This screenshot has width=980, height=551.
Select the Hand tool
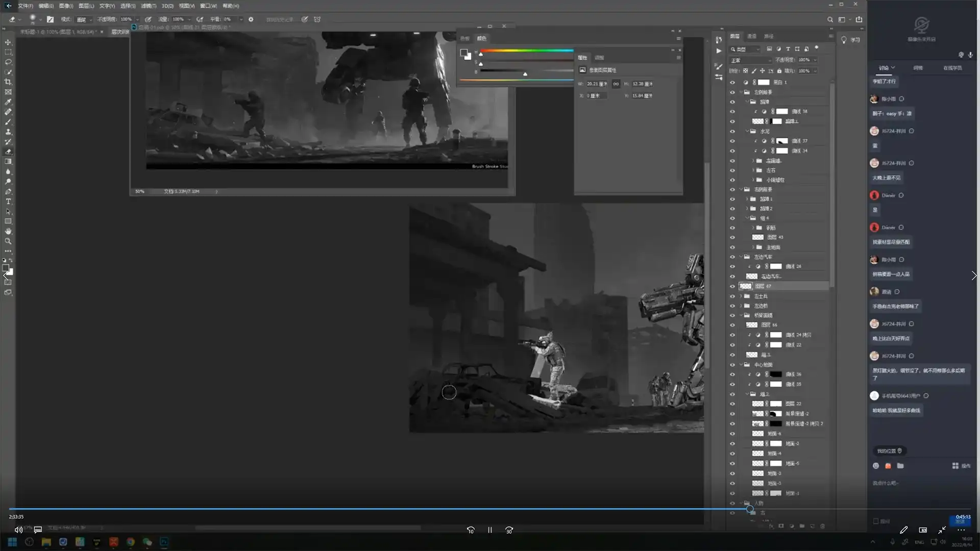(8, 231)
